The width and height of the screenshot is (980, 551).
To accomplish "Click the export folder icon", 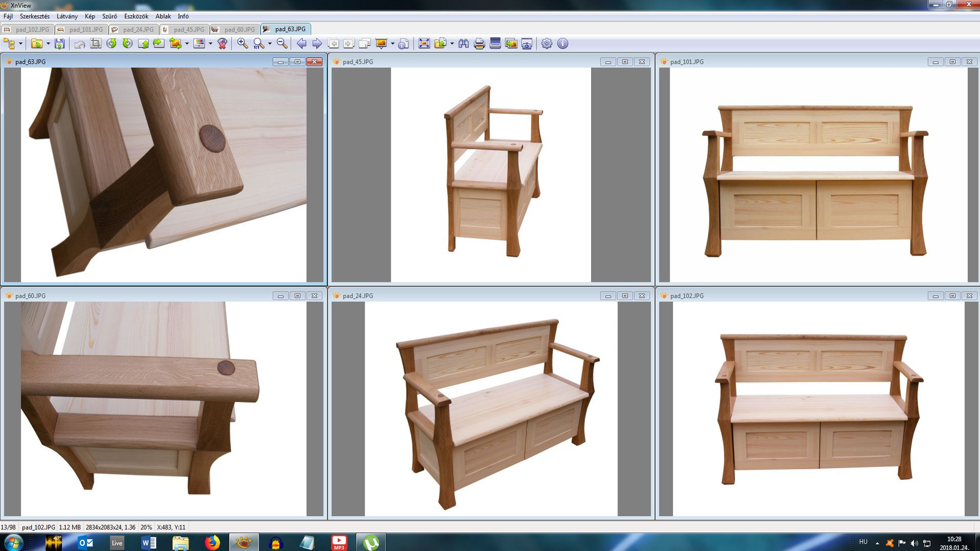I will (440, 44).
